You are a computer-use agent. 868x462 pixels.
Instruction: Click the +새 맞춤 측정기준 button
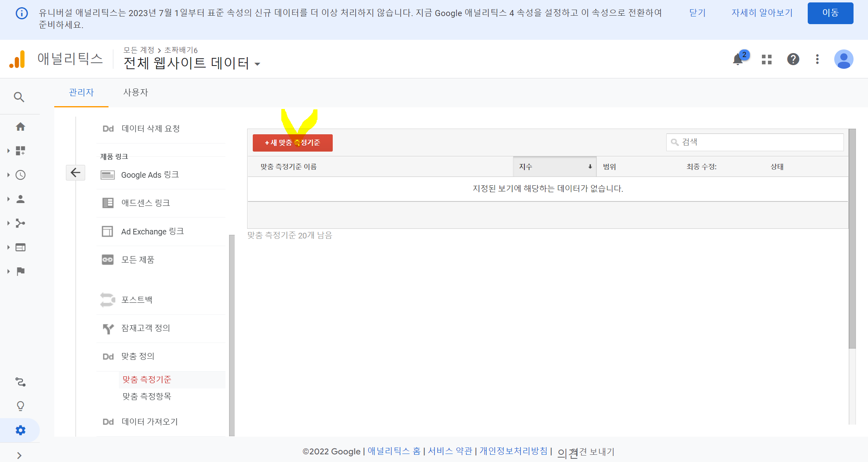point(293,143)
